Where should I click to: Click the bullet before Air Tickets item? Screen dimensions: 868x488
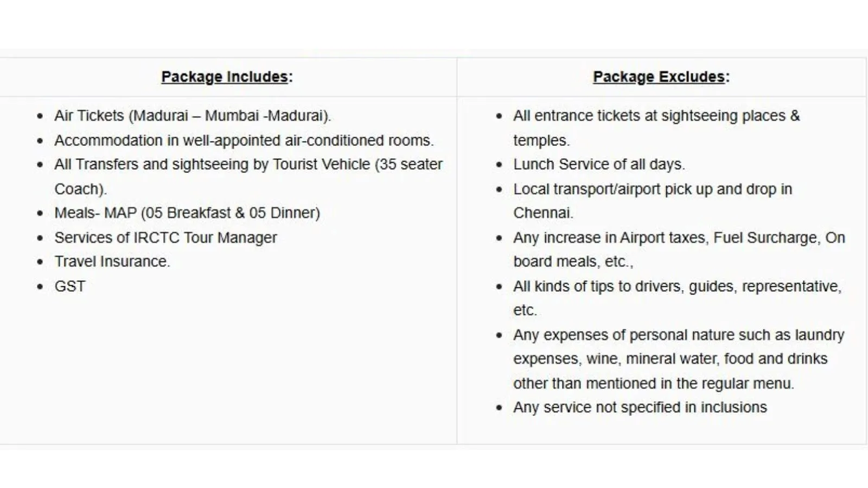coord(40,117)
